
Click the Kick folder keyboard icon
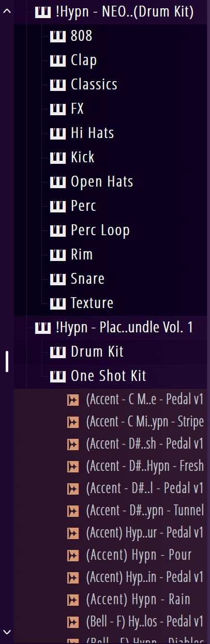[57, 158]
